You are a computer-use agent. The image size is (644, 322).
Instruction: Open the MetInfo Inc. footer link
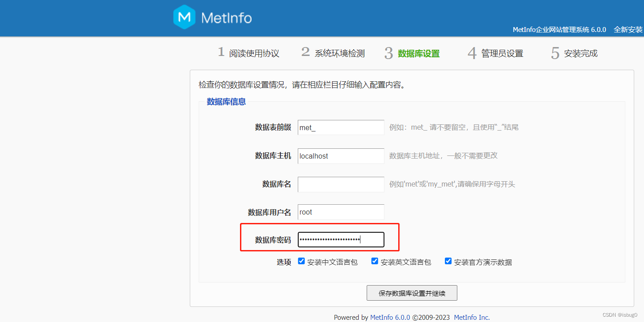[x=472, y=317]
